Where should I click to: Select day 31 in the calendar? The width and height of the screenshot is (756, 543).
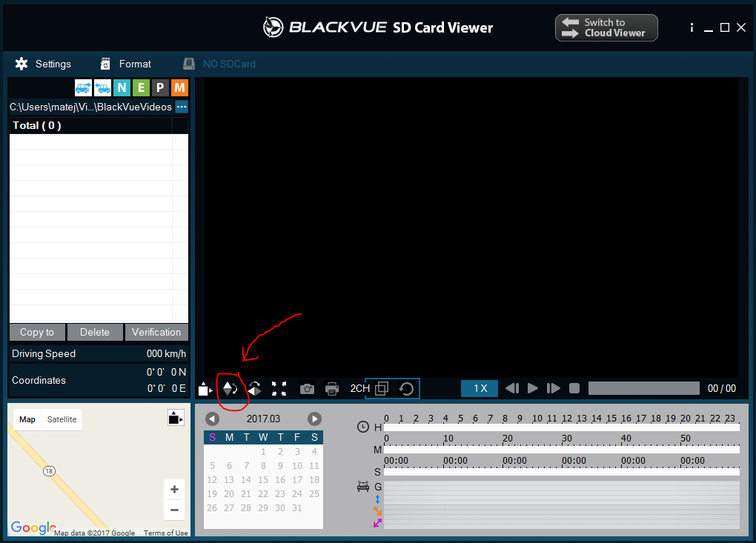click(297, 508)
